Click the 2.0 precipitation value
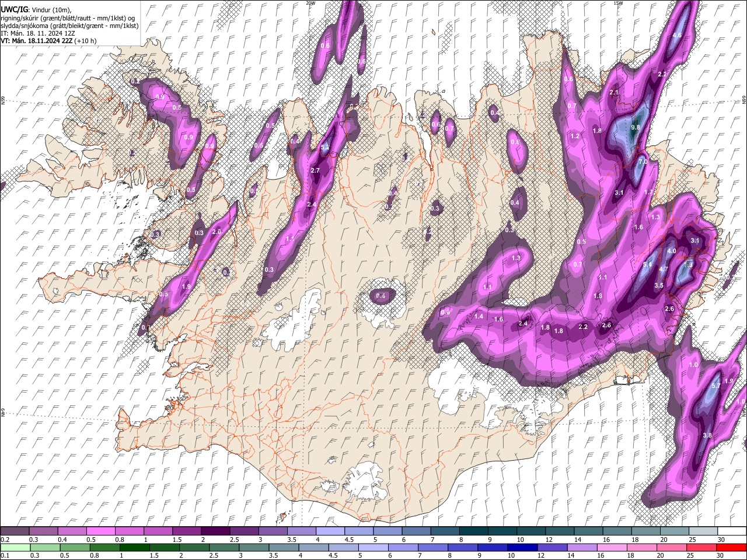The height and width of the screenshot is (560, 747). coord(217,232)
